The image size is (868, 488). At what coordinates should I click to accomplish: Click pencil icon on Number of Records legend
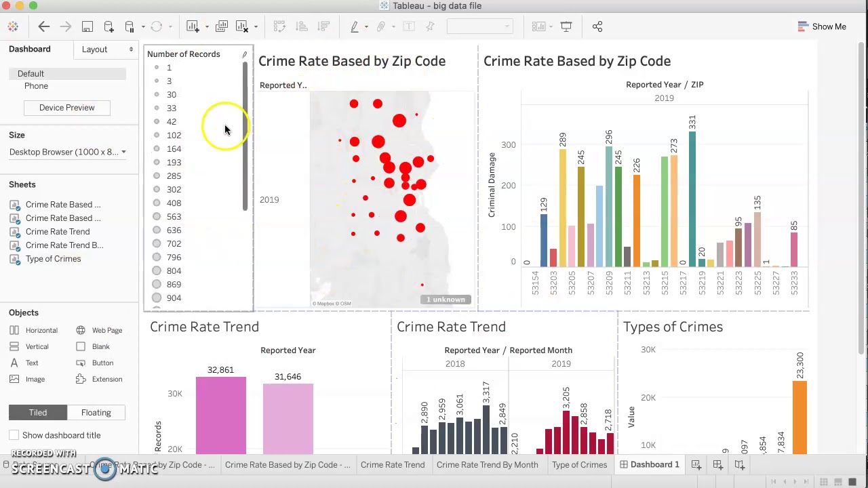(x=244, y=54)
